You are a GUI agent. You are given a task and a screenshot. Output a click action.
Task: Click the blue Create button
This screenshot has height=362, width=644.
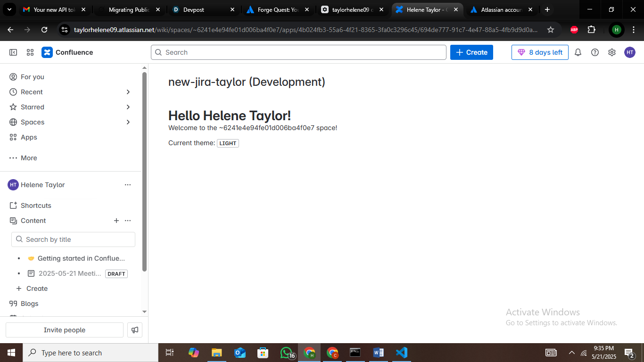point(471,52)
